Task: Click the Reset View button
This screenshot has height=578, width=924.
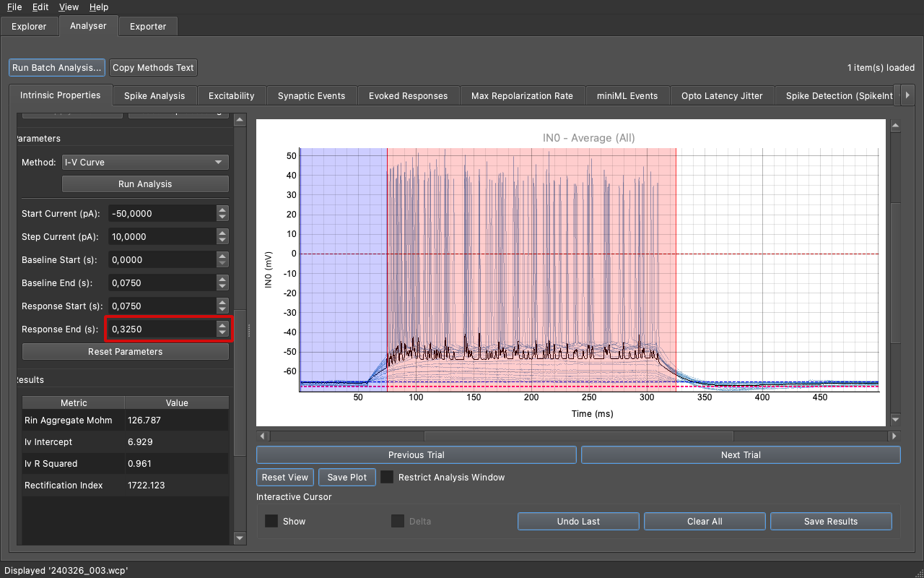Action: (285, 478)
